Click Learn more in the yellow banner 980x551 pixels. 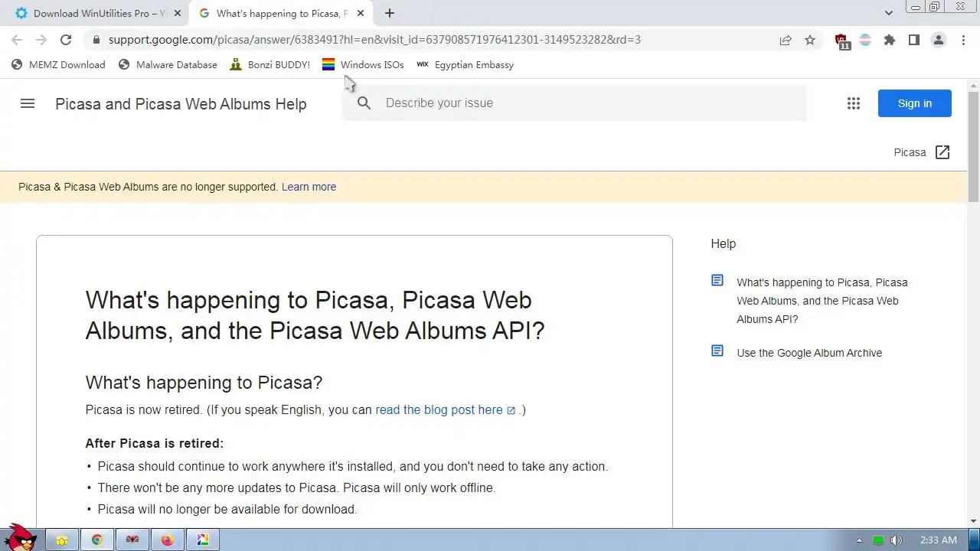pos(309,187)
